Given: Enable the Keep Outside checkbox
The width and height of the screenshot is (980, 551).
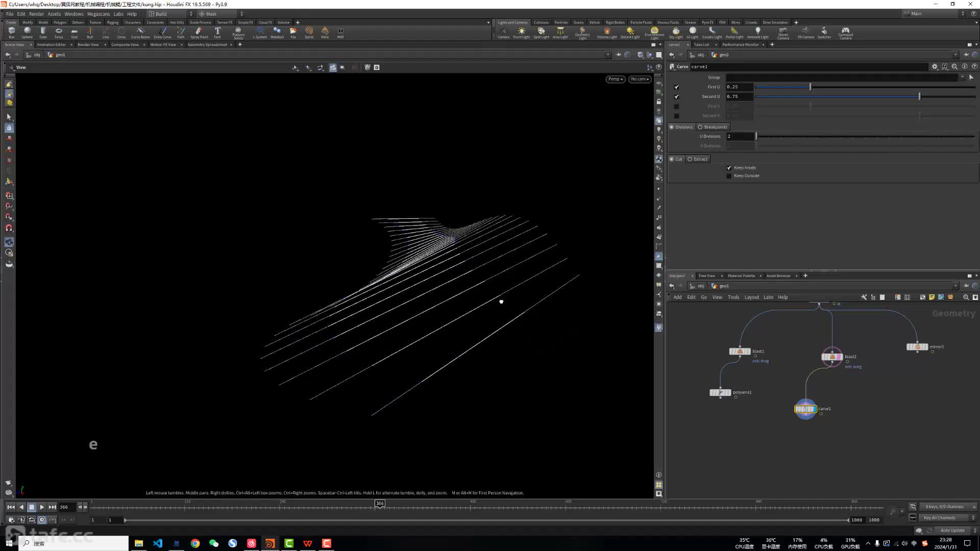Looking at the screenshot, I should 729,176.
